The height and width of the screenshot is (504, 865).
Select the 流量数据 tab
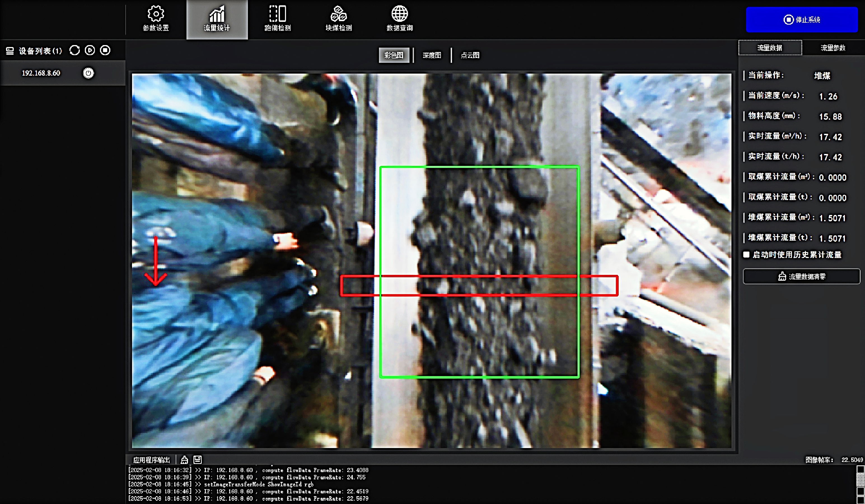click(x=770, y=48)
